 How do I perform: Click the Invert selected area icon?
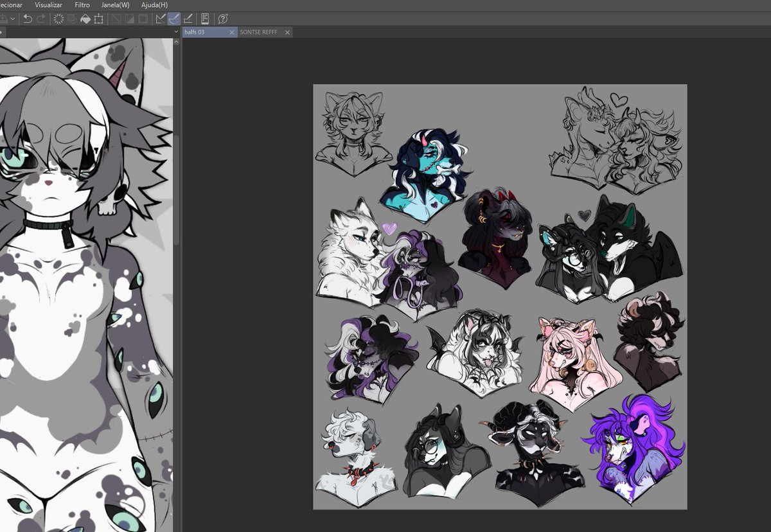pyautogui.click(x=130, y=19)
